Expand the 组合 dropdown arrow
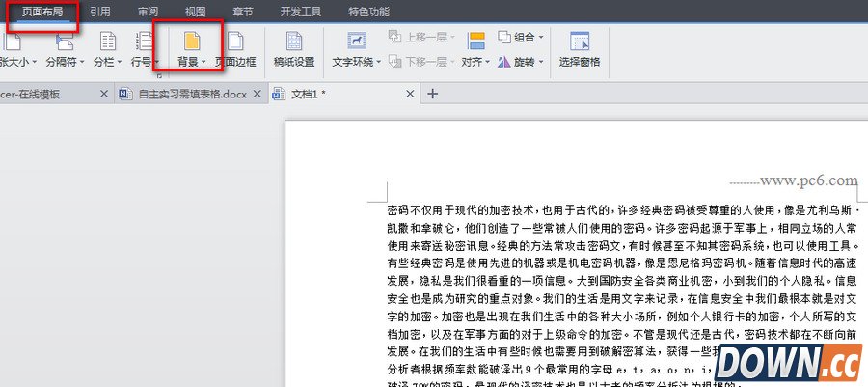The height and width of the screenshot is (387, 868). [x=541, y=38]
